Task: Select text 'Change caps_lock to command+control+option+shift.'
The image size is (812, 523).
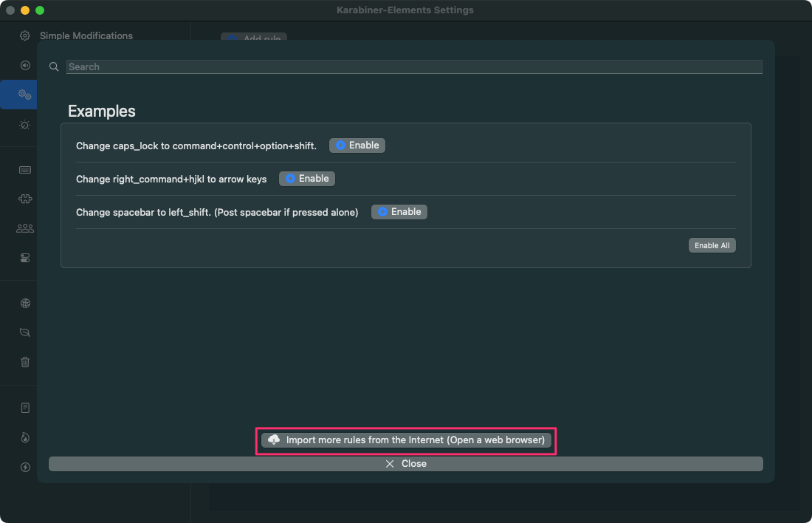Action: click(x=196, y=146)
